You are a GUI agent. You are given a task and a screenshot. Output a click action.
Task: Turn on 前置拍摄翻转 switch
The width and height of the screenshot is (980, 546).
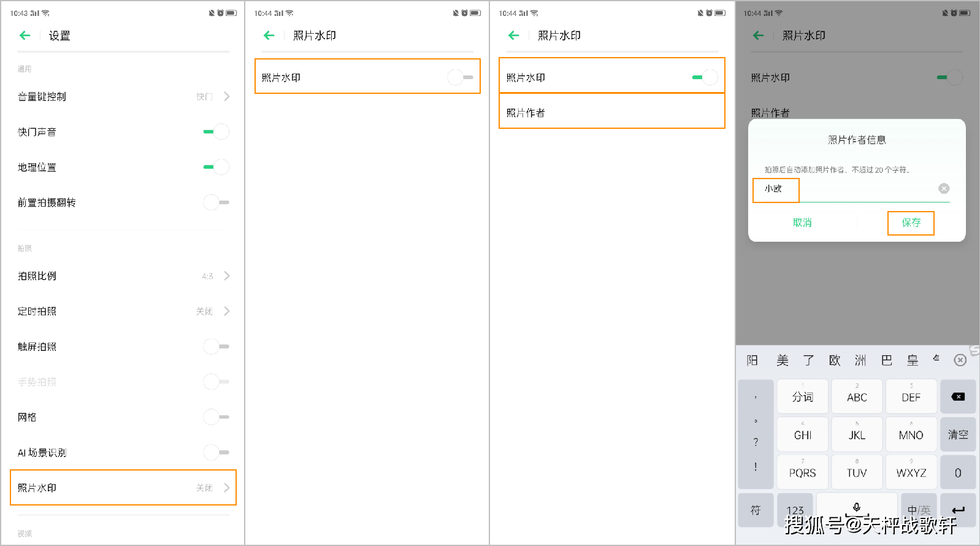point(216,202)
